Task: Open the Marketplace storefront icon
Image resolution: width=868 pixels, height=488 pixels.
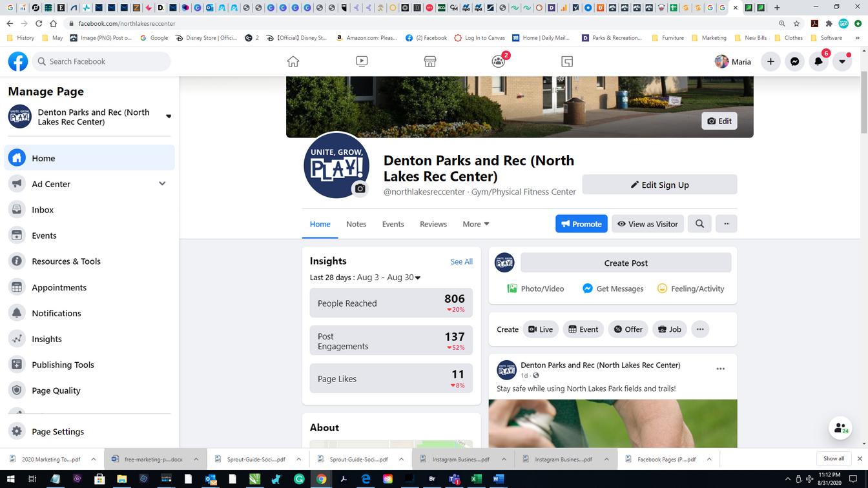Action: (x=430, y=61)
